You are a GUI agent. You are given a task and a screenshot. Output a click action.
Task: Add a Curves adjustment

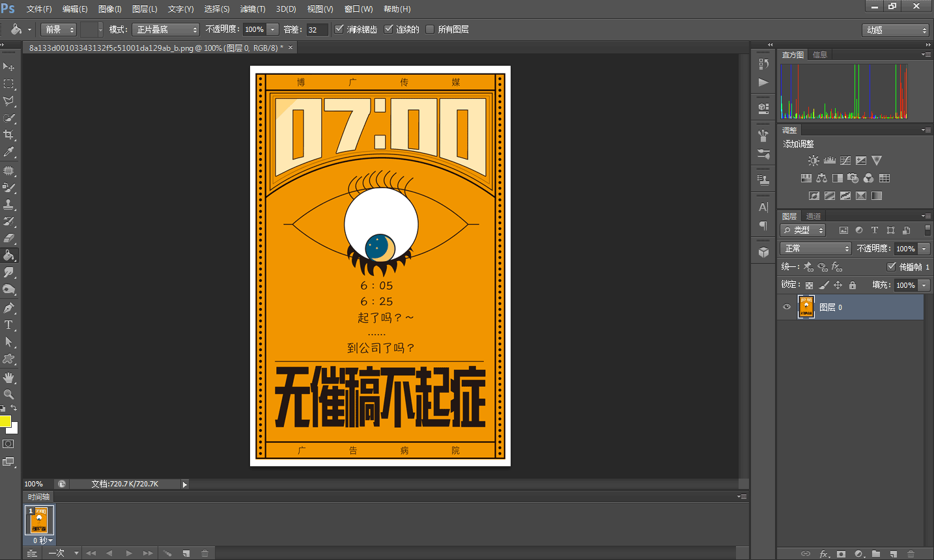845,160
